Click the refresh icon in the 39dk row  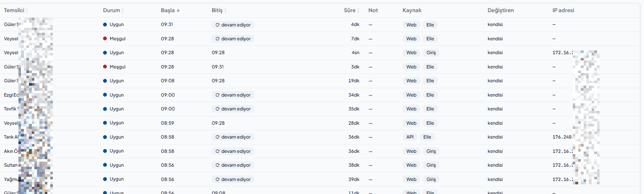click(x=217, y=179)
